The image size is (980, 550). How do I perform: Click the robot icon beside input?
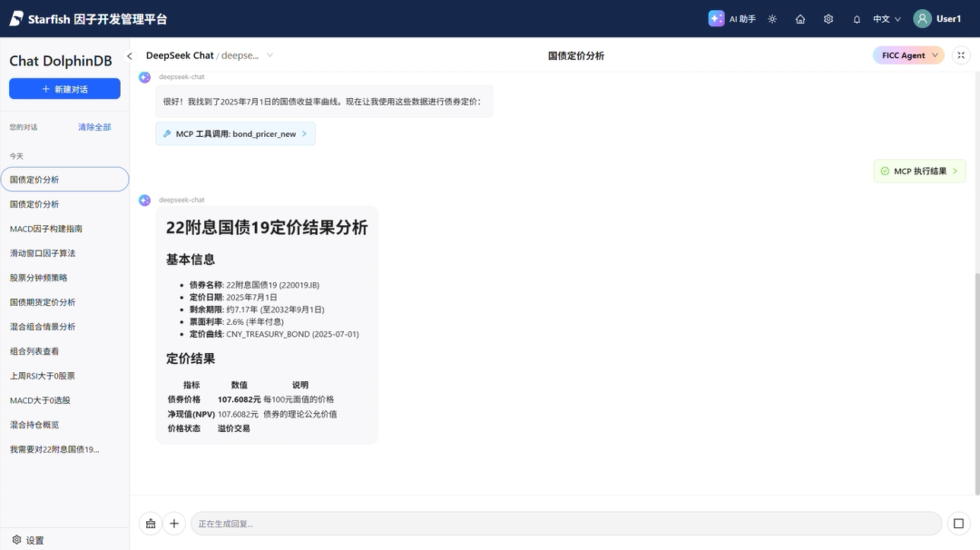click(x=151, y=523)
